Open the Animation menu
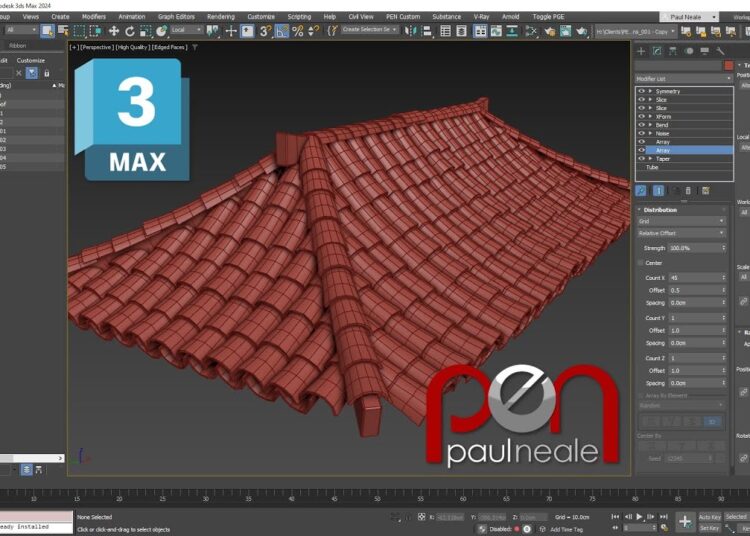The image size is (750, 536). tap(132, 17)
